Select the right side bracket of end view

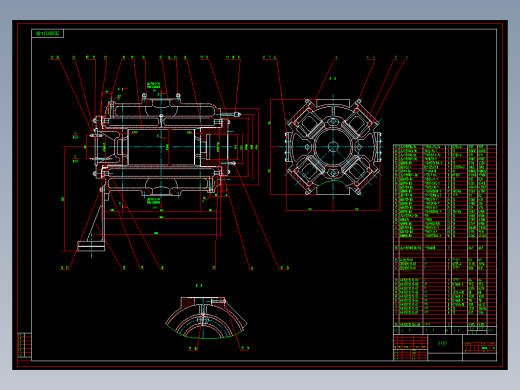[378, 146]
